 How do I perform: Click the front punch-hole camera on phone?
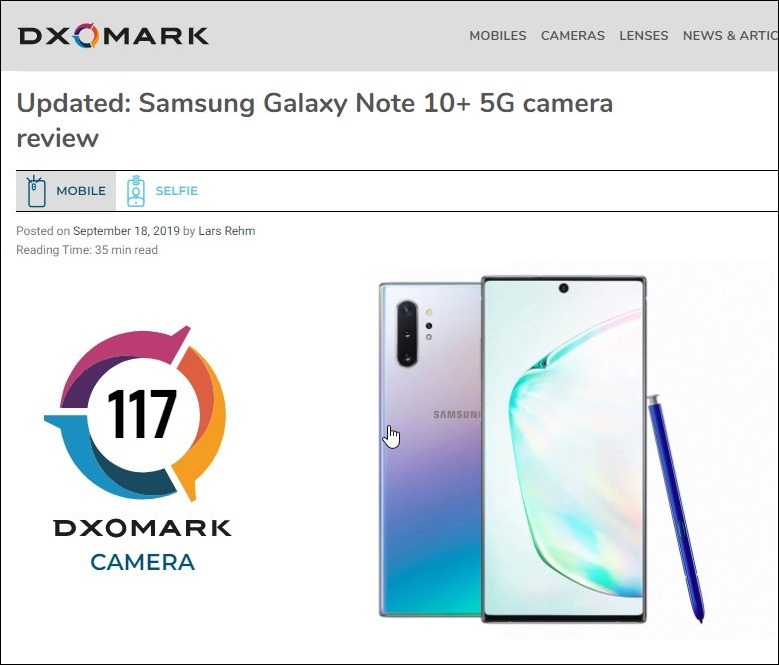[x=563, y=288]
